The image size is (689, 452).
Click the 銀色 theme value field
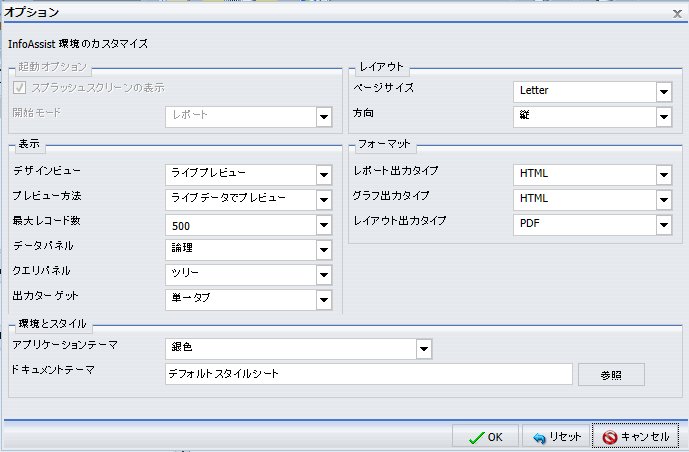291,349
